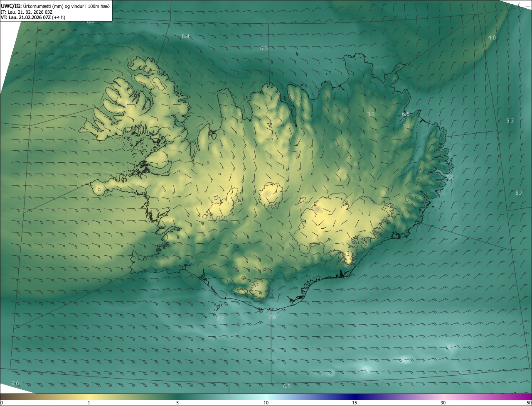Click the 6.4 value label on the map
This screenshot has width=532, height=406.
pyautogui.click(x=185, y=37)
